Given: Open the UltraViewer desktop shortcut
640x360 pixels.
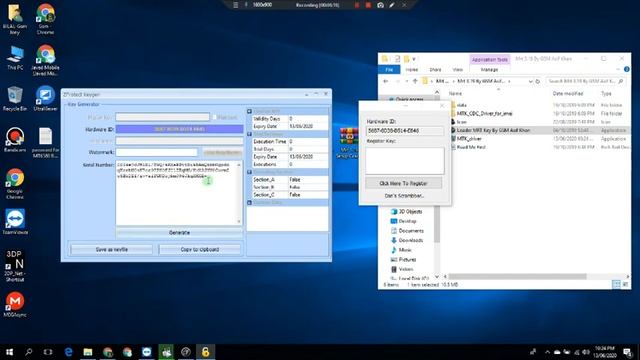Looking at the screenshot, I should (x=45, y=98).
